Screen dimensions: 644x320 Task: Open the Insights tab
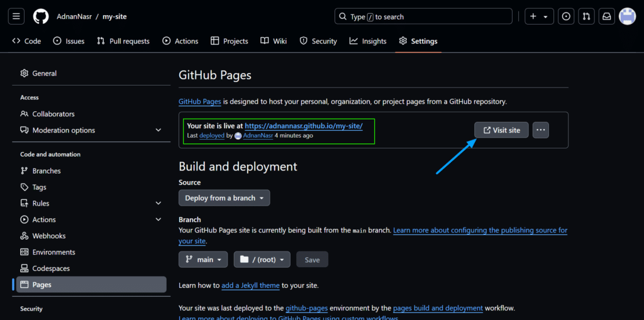coord(368,41)
